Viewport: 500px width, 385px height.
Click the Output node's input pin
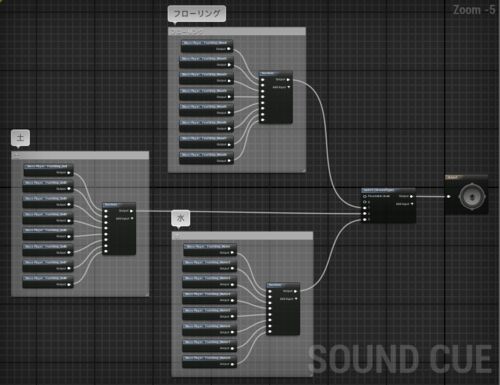point(449,196)
